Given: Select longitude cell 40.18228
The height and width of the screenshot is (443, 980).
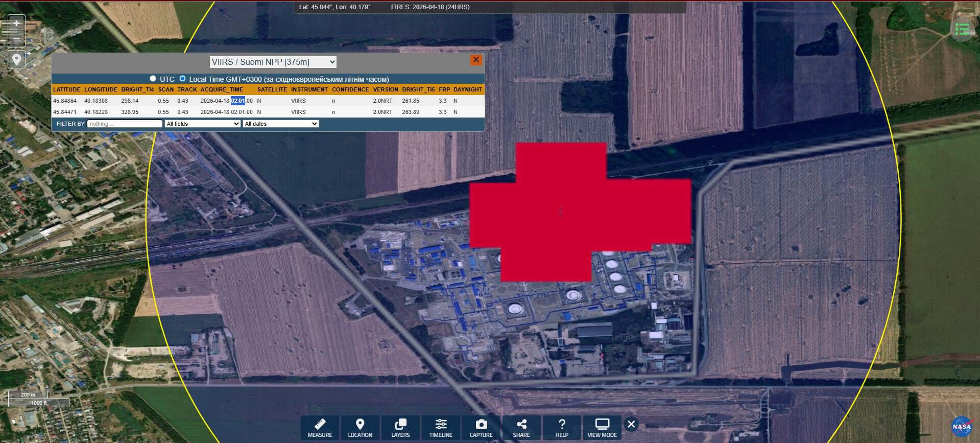Looking at the screenshot, I should [x=96, y=112].
